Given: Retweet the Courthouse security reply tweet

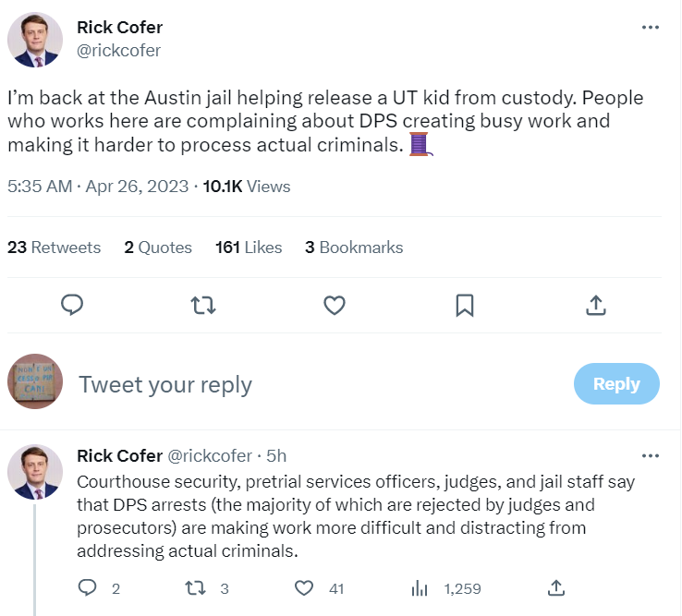Looking at the screenshot, I should [196, 587].
